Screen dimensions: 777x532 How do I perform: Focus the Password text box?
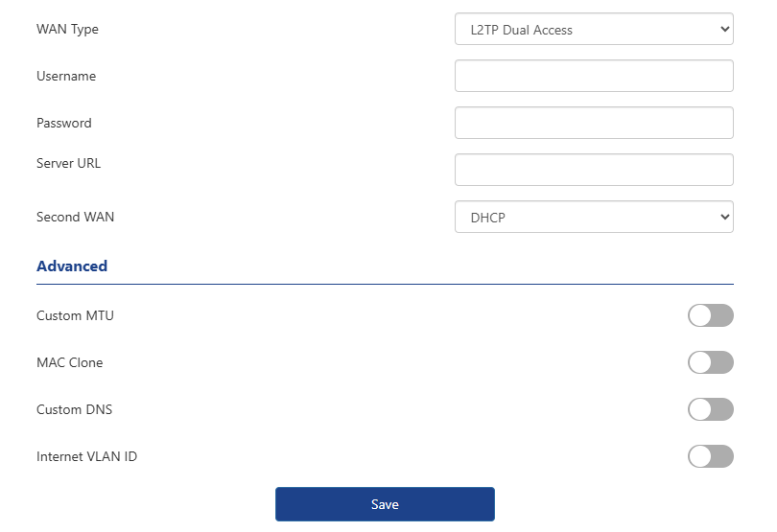click(x=594, y=123)
